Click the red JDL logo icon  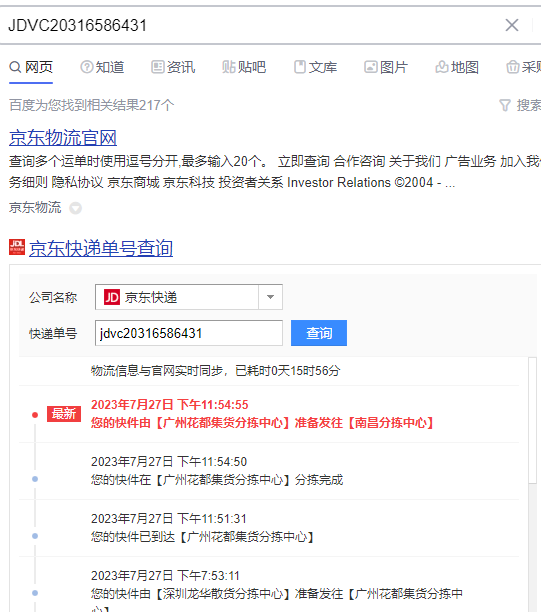tap(17, 247)
